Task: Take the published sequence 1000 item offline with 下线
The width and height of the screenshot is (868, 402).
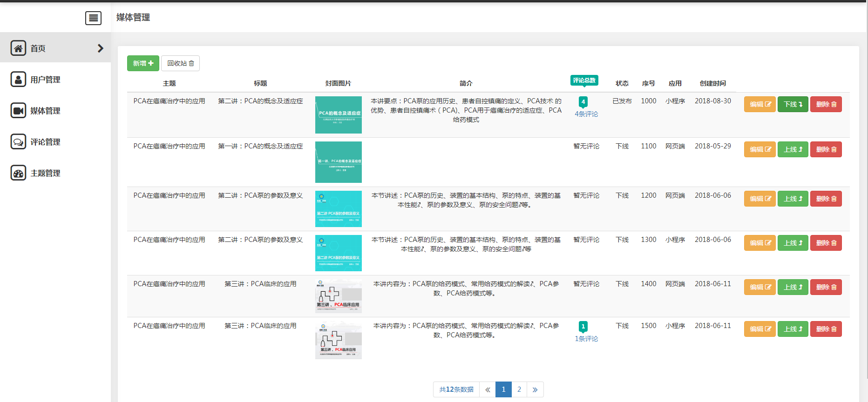Action: 793,104
